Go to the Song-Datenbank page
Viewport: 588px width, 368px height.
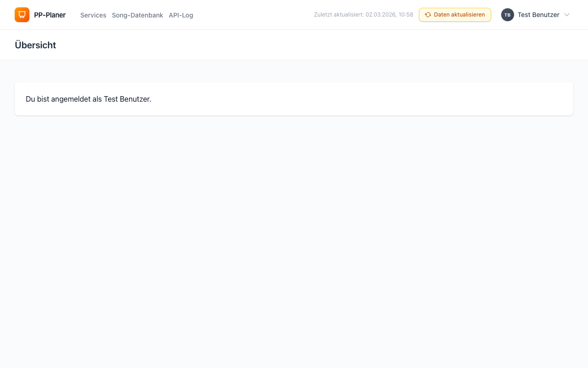point(137,15)
